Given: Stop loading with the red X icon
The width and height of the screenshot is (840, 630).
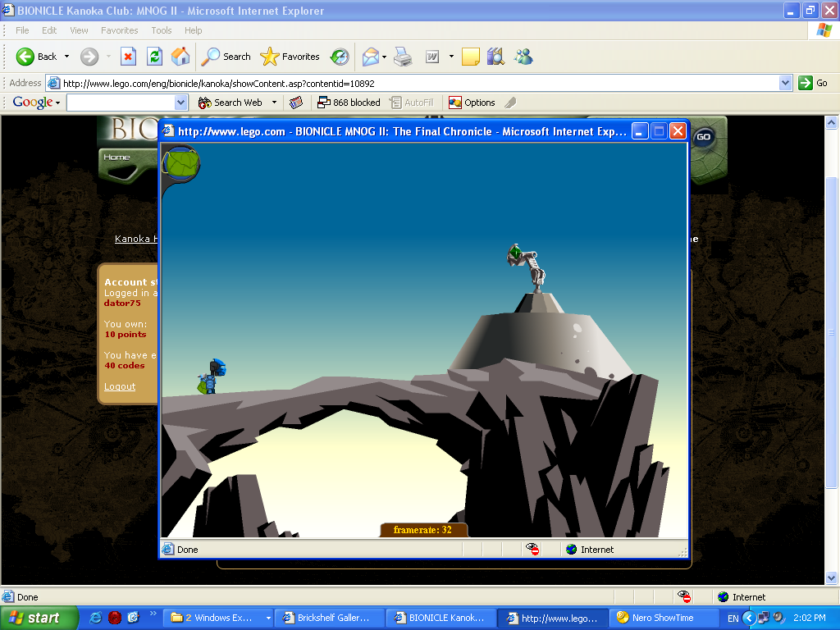Looking at the screenshot, I should (128, 57).
